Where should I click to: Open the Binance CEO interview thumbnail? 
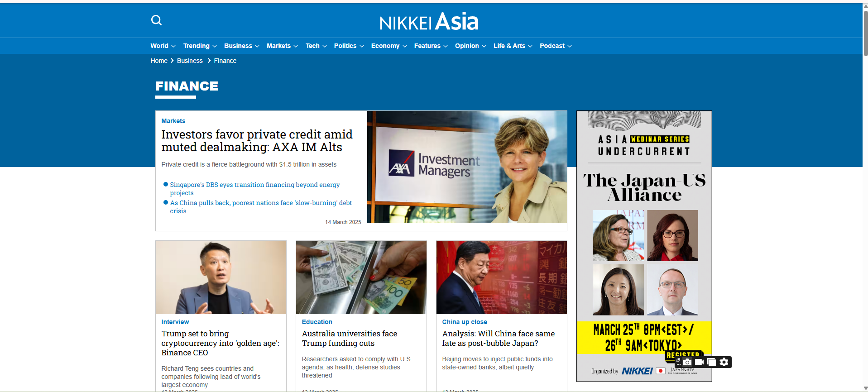coord(221,277)
